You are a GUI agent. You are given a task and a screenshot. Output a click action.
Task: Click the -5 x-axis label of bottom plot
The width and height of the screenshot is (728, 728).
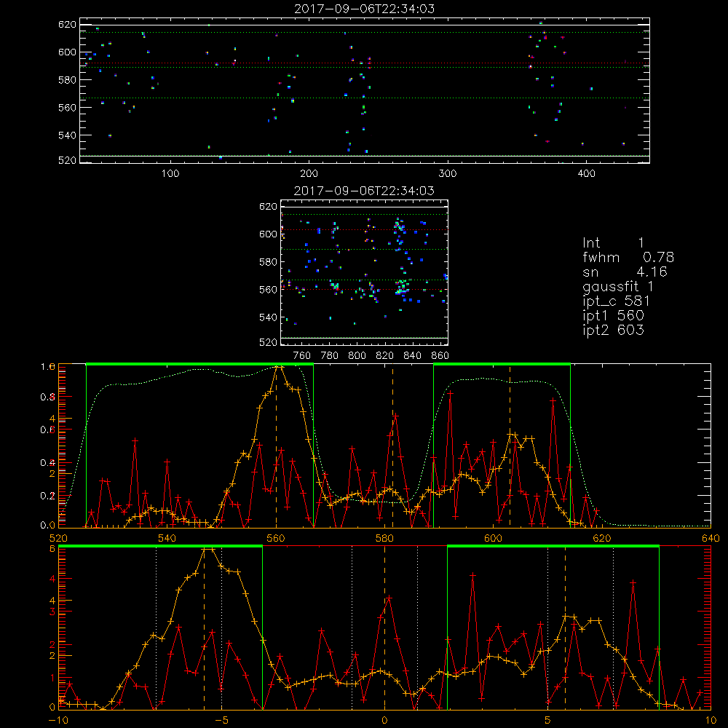pos(221,721)
